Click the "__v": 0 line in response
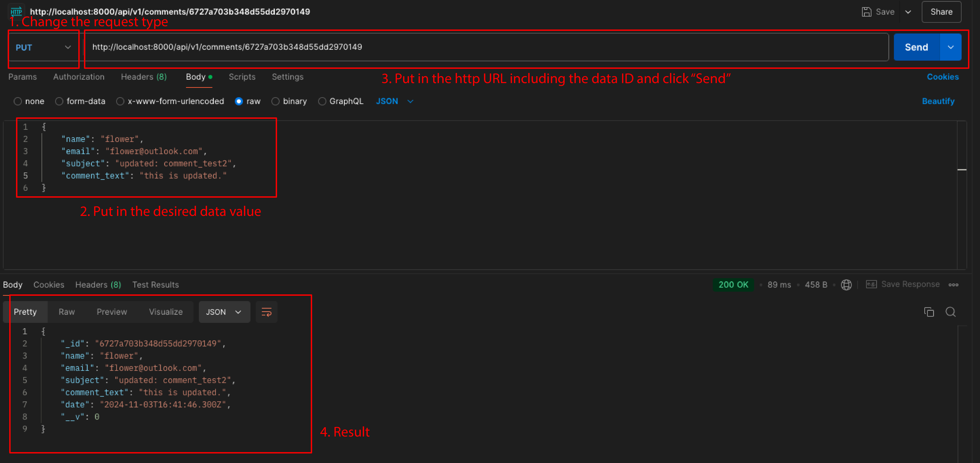The height and width of the screenshot is (463, 980). [x=80, y=417]
